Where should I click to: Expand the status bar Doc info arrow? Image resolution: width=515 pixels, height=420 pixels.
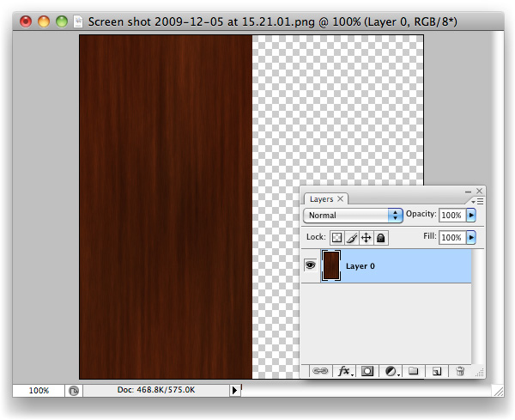[235, 390]
